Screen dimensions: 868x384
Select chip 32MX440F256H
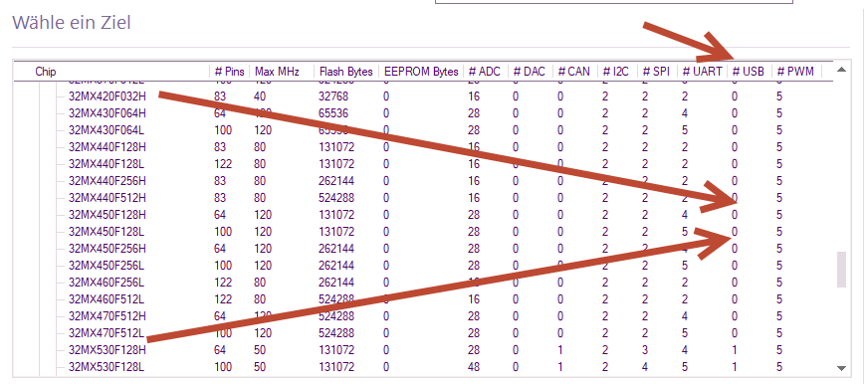(108, 181)
